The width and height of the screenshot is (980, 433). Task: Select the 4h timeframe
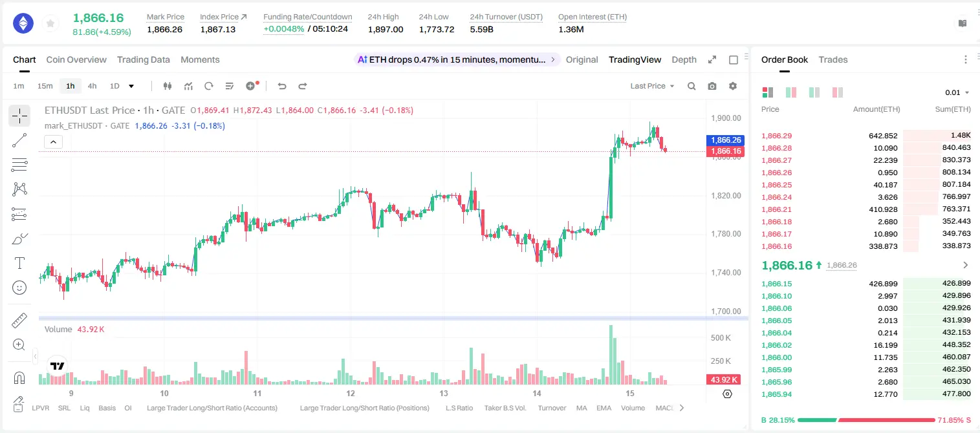pos(92,86)
